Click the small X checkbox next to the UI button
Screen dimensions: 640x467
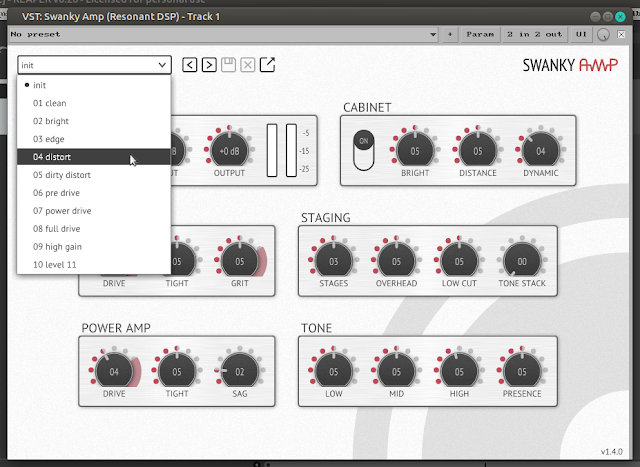[621, 35]
